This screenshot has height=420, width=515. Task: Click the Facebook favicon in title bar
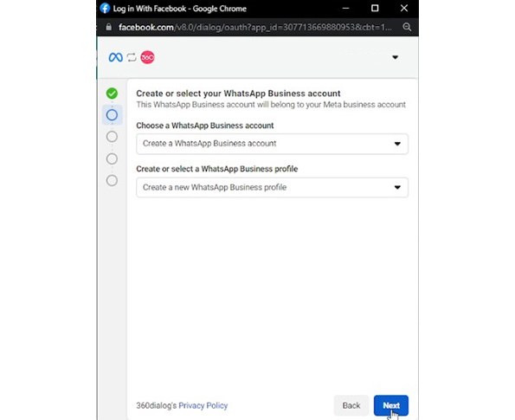point(105,9)
